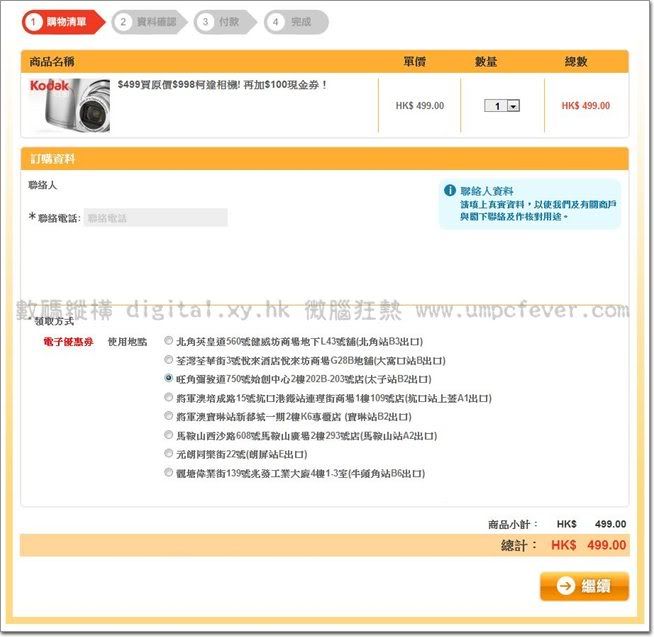Select the 元朗同樂街22號 pickup location

pyautogui.click(x=168, y=453)
